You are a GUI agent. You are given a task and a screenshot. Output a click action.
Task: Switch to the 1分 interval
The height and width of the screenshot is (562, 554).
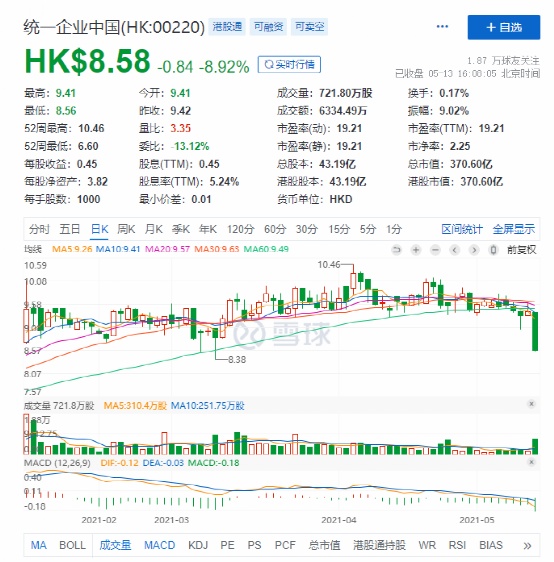pos(393,229)
